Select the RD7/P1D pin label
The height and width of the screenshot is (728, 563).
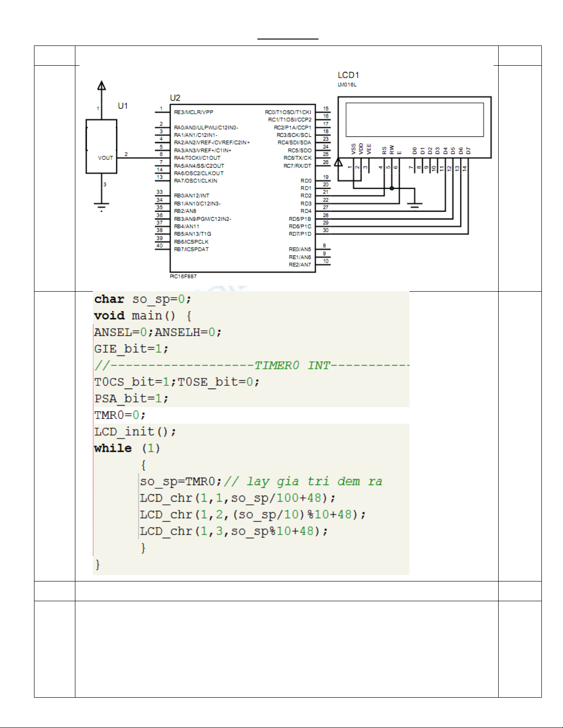click(300, 234)
